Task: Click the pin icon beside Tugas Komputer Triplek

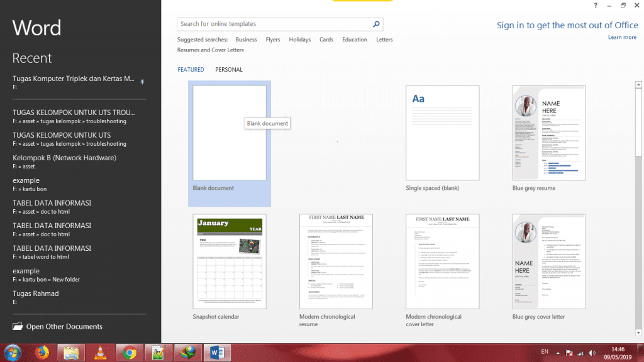Action: pos(142,82)
